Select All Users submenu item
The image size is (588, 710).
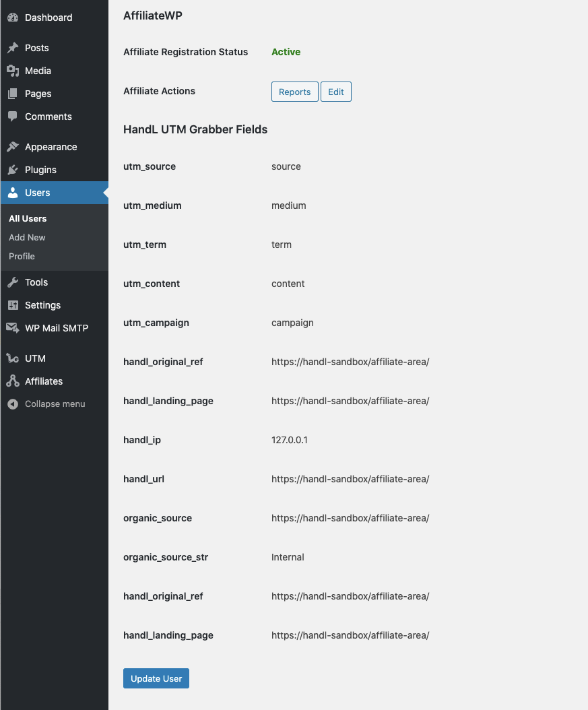click(28, 218)
